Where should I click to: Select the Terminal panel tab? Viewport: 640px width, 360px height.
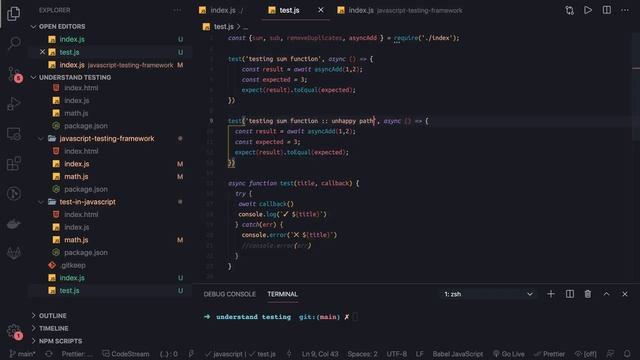[282, 294]
